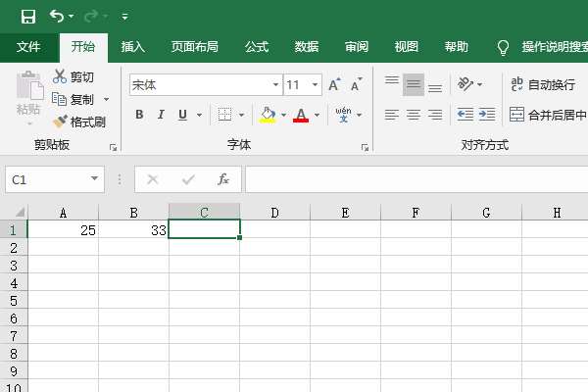The height and width of the screenshot is (392, 588).
Task: Open font color palette dropdown
Action: pos(318,115)
